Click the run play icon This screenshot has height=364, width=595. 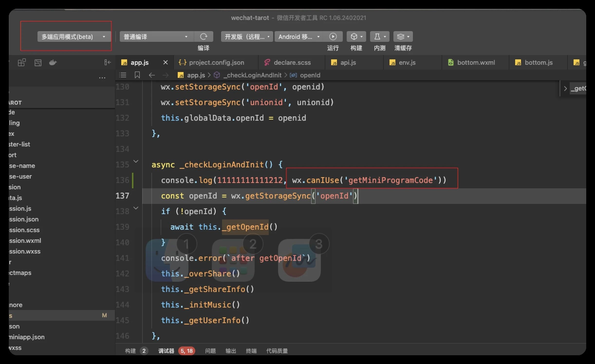tap(333, 37)
